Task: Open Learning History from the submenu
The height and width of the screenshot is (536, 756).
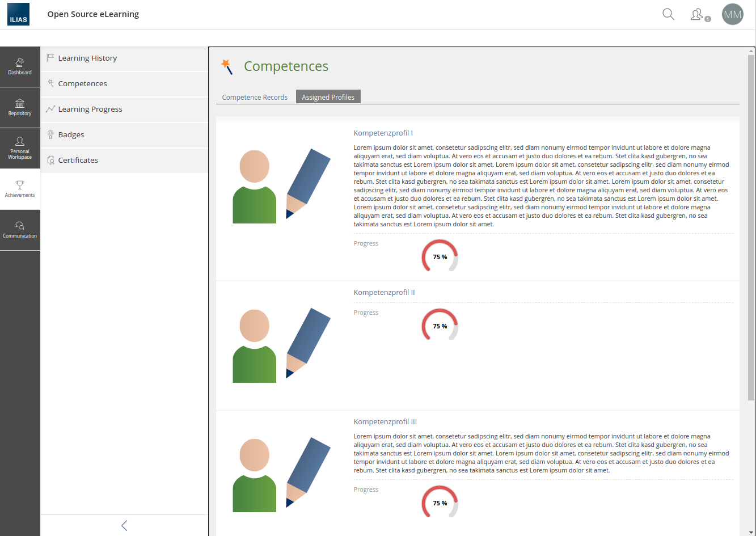Action: pos(87,58)
